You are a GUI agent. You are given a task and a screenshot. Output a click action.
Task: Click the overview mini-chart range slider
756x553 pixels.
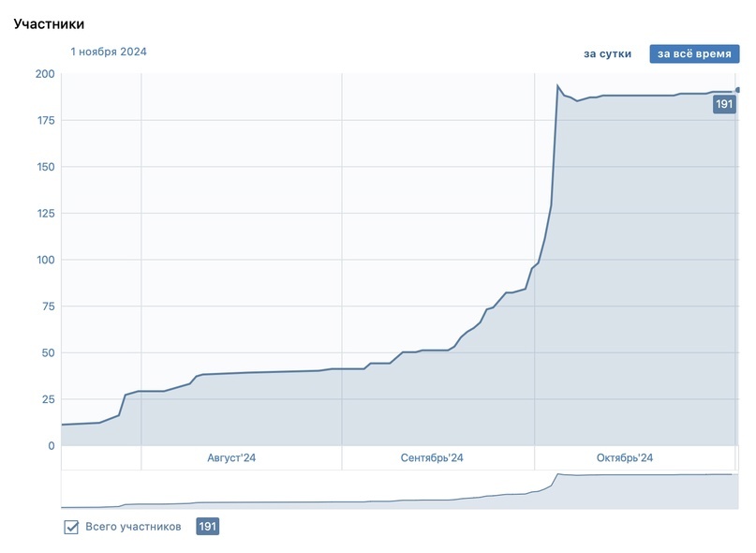[x=400, y=490]
